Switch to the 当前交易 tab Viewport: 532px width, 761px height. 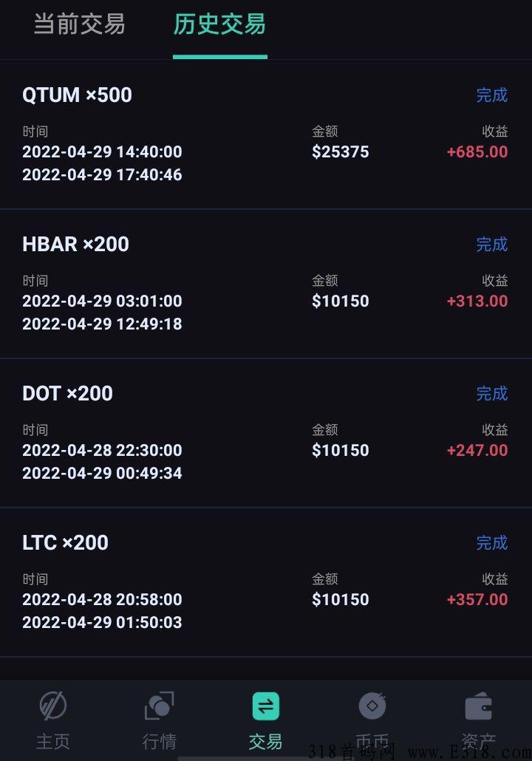click(79, 24)
